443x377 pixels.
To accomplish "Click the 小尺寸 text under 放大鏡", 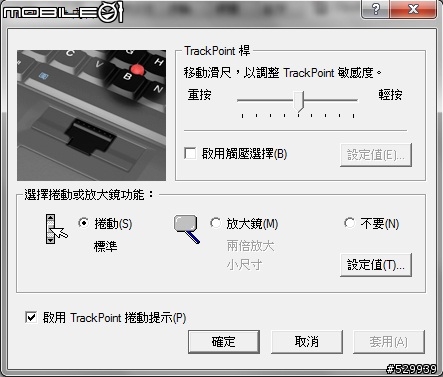I will point(244,265).
